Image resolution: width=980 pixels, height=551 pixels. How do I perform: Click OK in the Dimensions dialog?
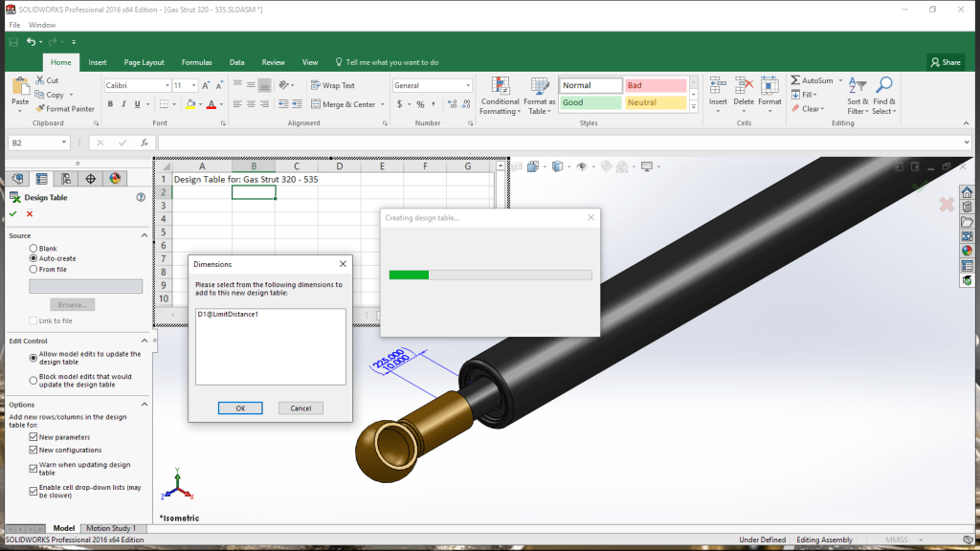pyautogui.click(x=240, y=408)
